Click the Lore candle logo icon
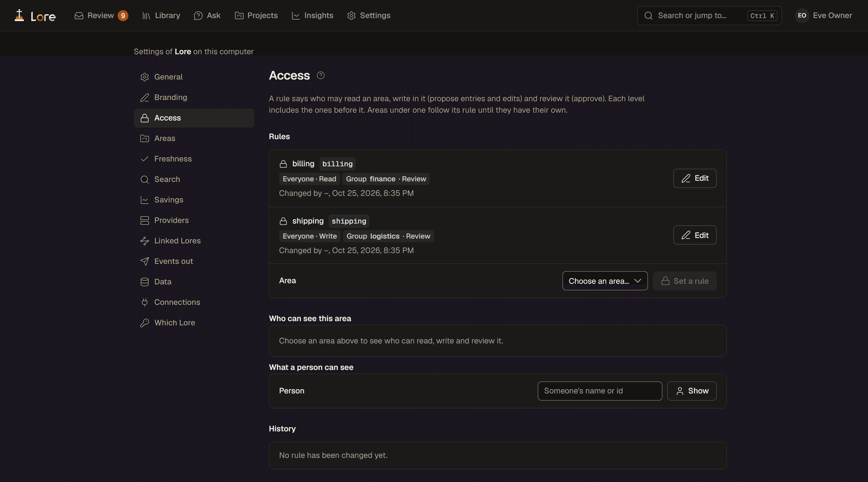This screenshot has width=868, height=482. click(19, 15)
